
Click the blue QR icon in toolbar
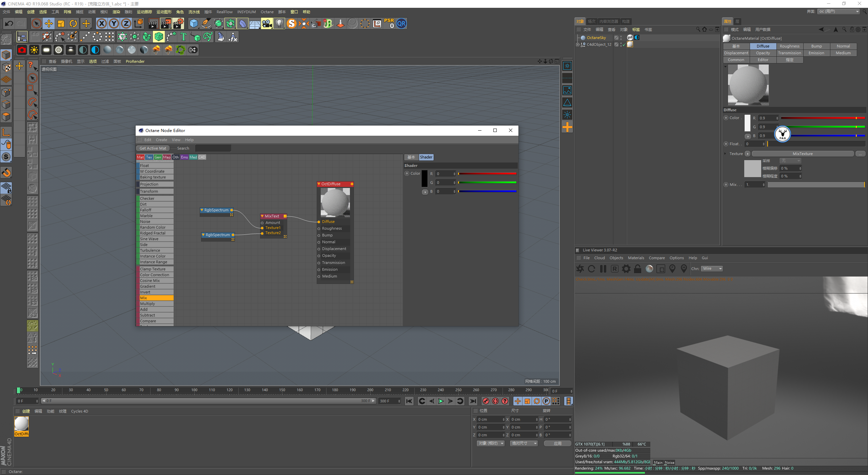(401, 24)
